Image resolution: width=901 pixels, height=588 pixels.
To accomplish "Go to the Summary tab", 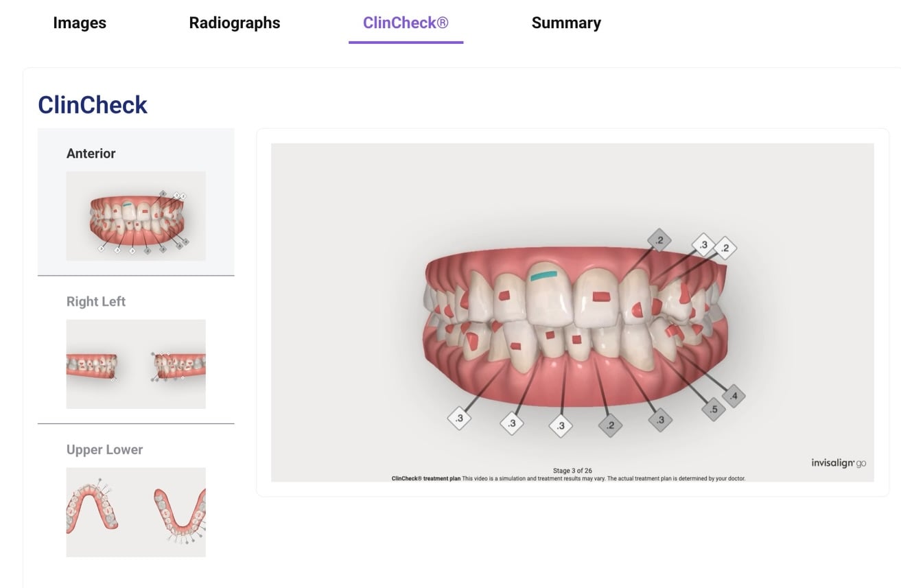I will click(x=566, y=23).
